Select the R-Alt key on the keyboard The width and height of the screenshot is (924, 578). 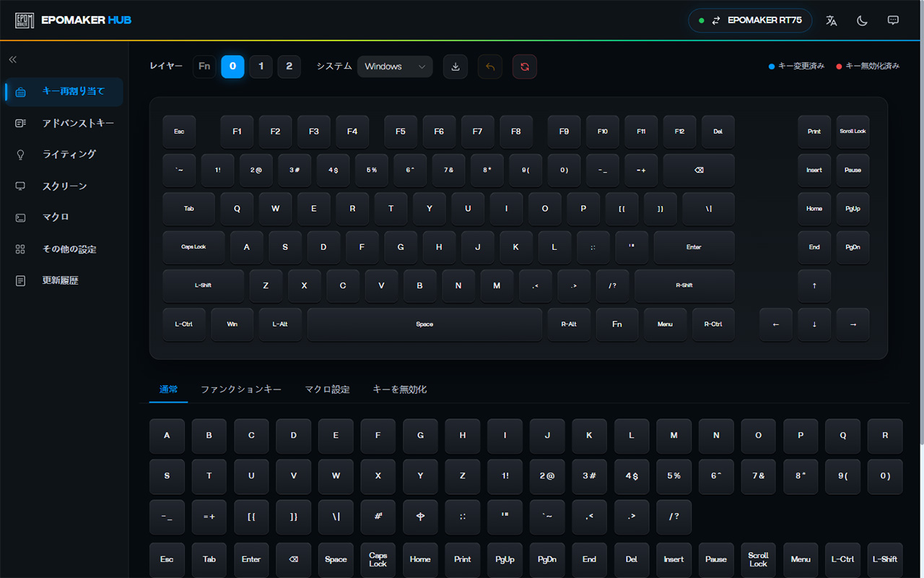click(x=569, y=324)
